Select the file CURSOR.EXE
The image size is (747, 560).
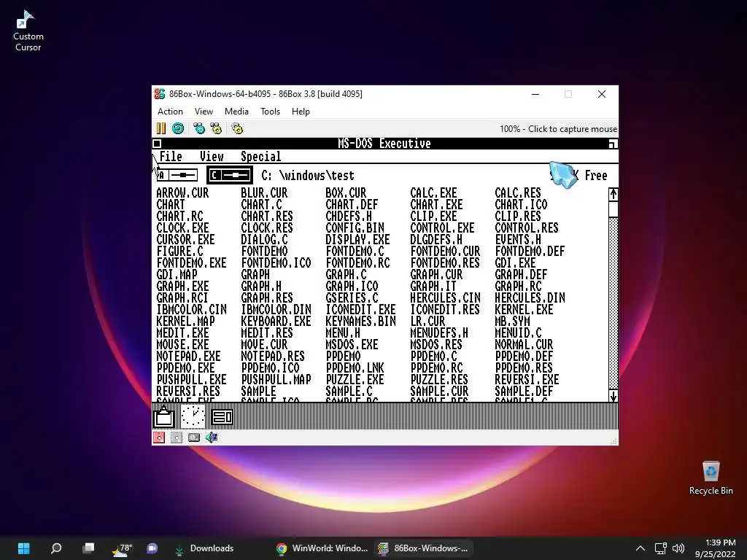click(x=185, y=239)
